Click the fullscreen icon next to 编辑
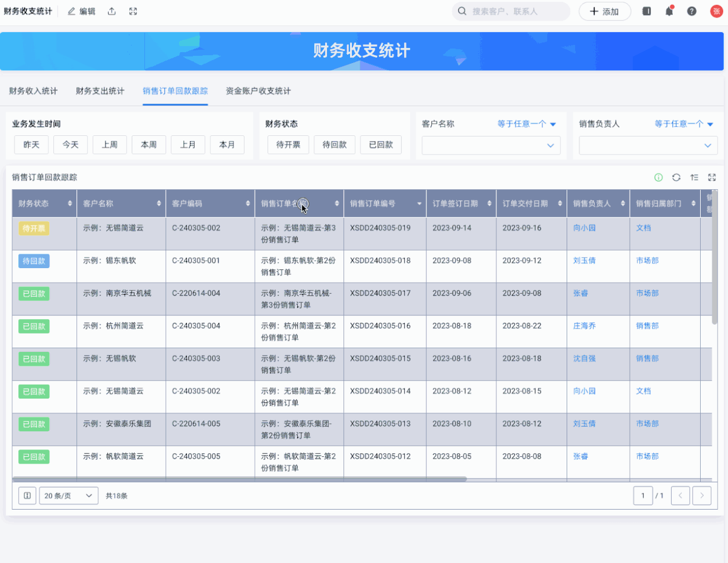Screen dimensions: 728x563 point(133,11)
